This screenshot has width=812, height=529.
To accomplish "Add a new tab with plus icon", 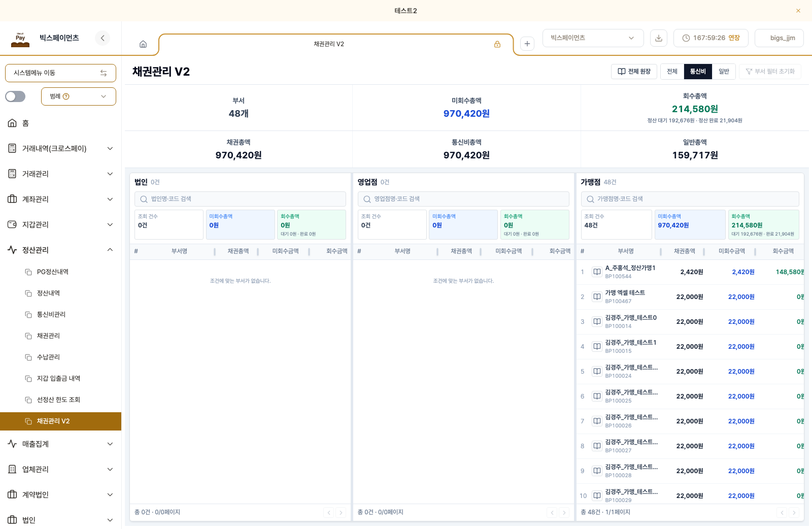I will click(527, 44).
